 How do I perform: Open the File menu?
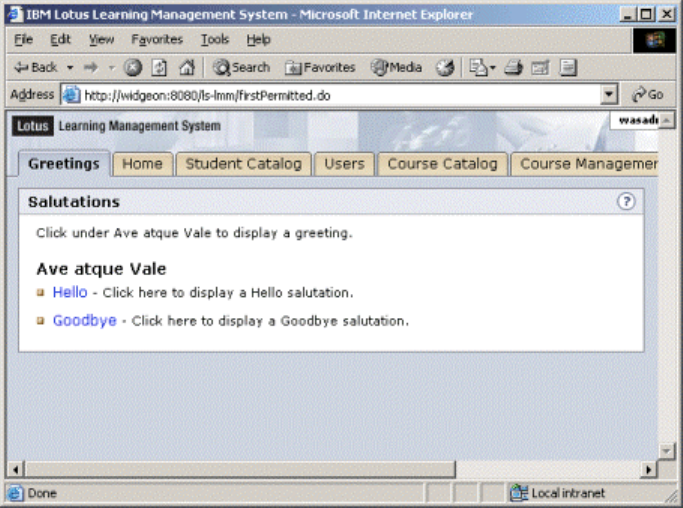point(24,39)
